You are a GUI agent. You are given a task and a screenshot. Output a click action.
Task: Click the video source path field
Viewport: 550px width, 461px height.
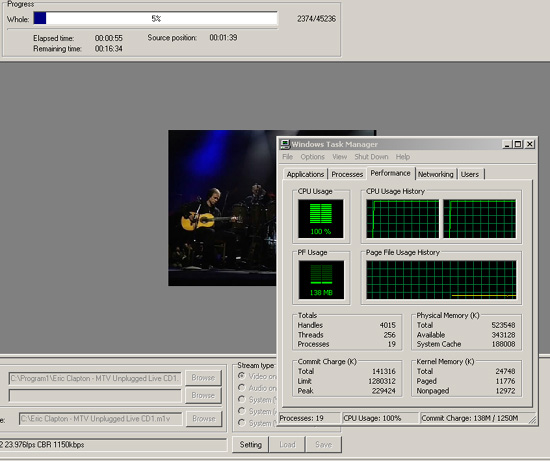click(x=95, y=378)
